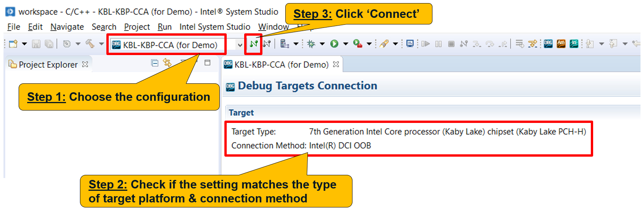
Task: Open the Next Annotation dropdown arrow
Action: click(601, 44)
